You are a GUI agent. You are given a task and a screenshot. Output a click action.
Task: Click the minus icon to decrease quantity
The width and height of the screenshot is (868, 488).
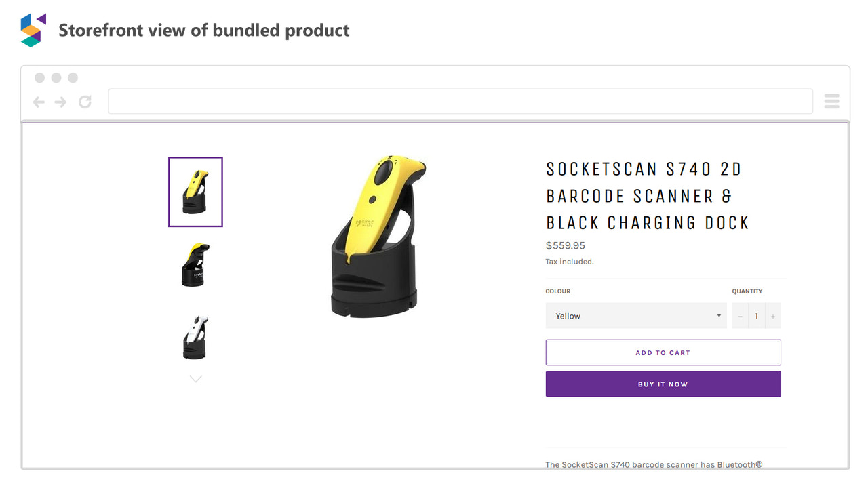click(x=739, y=316)
